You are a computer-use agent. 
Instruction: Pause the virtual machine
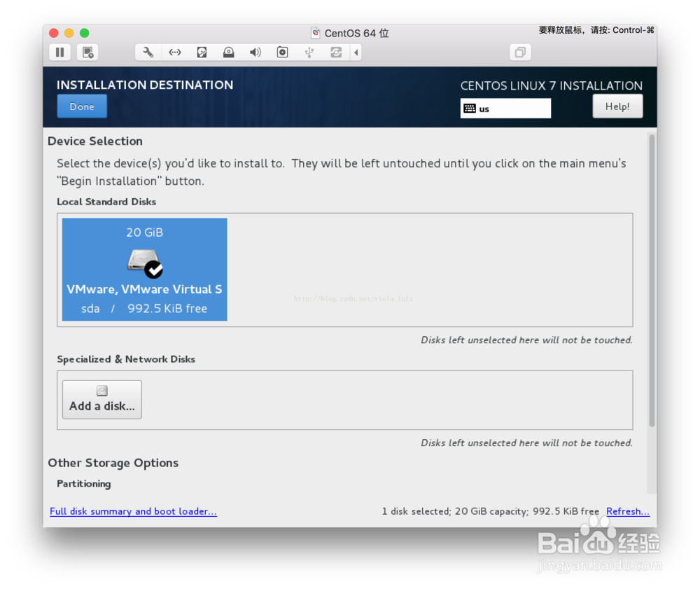59,53
